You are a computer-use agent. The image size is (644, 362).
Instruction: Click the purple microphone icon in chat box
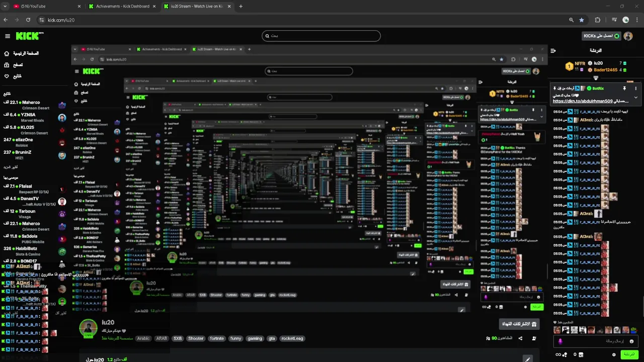pos(560,341)
